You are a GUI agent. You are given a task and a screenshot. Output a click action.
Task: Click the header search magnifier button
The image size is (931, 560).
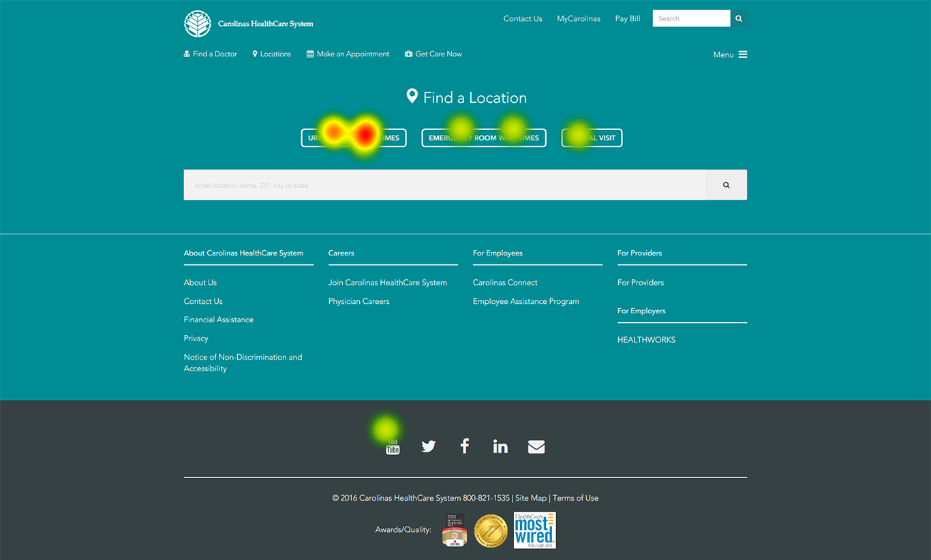[739, 18]
